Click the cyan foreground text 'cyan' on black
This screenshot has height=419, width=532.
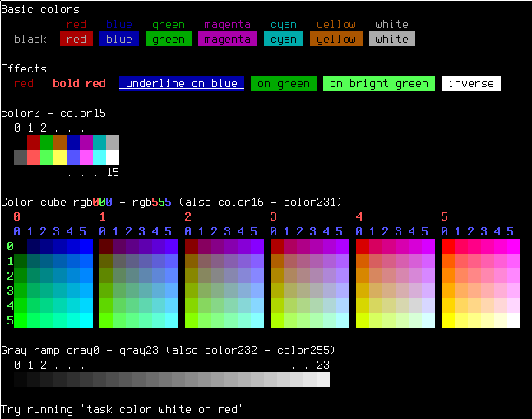pos(284,25)
